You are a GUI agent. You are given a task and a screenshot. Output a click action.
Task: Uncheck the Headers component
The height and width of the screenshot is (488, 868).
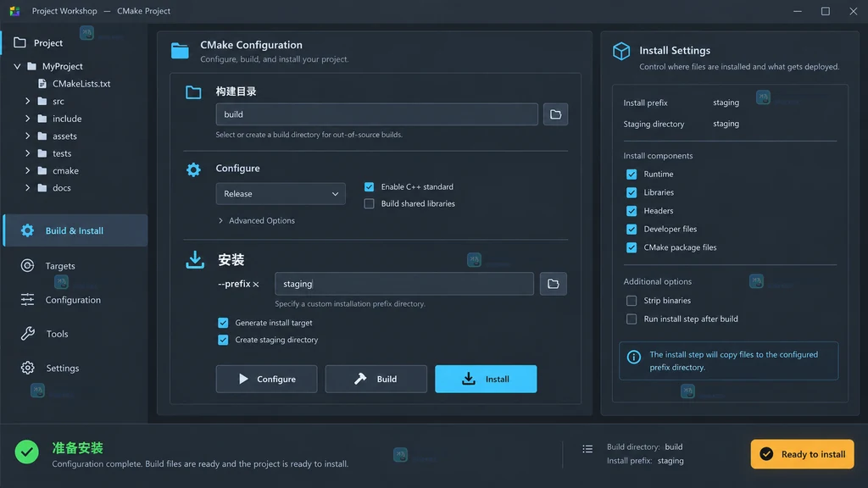(632, 211)
